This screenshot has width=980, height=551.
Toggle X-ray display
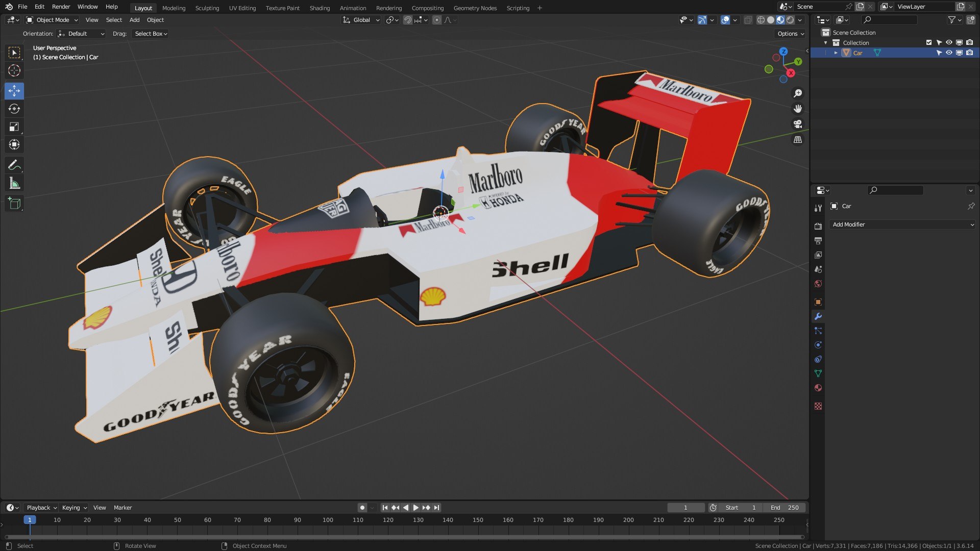click(x=748, y=20)
